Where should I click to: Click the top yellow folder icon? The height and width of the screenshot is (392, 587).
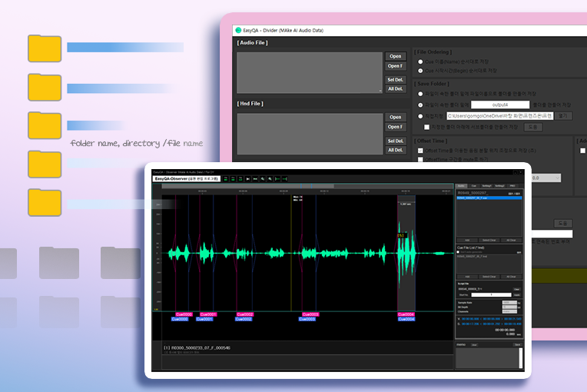tap(45, 48)
